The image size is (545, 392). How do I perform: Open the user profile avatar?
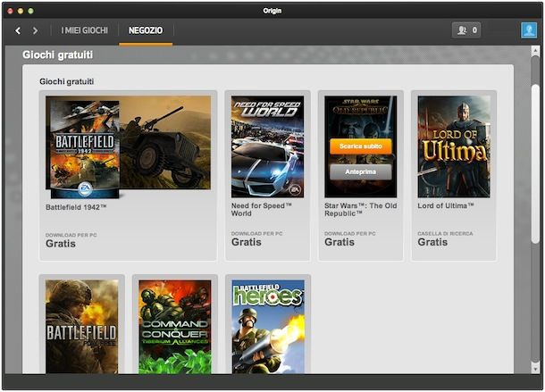[529, 30]
